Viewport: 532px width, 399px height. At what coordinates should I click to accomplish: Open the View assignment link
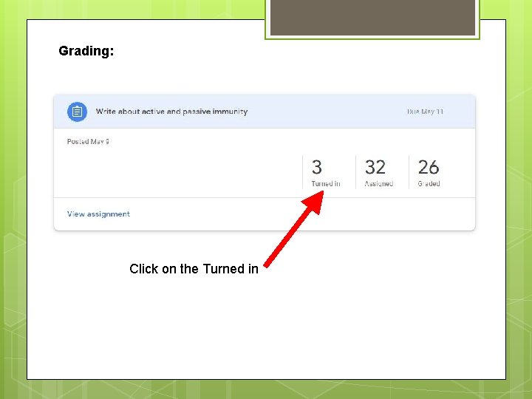point(98,214)
